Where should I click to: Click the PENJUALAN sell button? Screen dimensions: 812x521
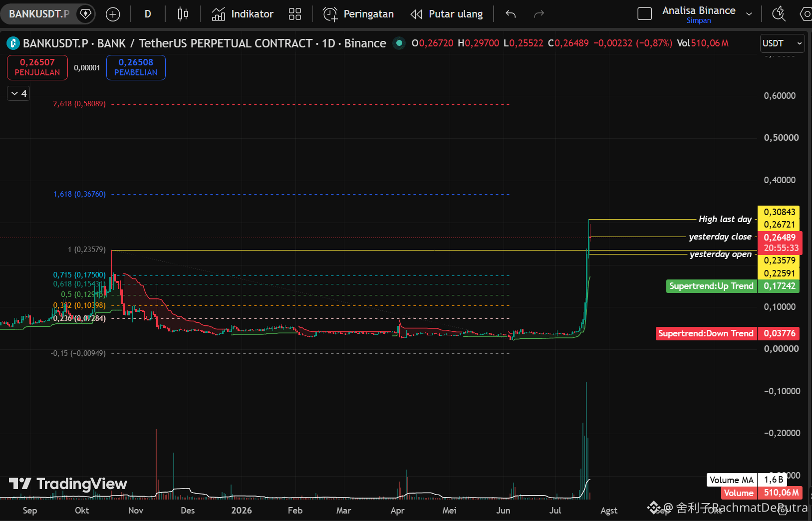click(37, 67)
